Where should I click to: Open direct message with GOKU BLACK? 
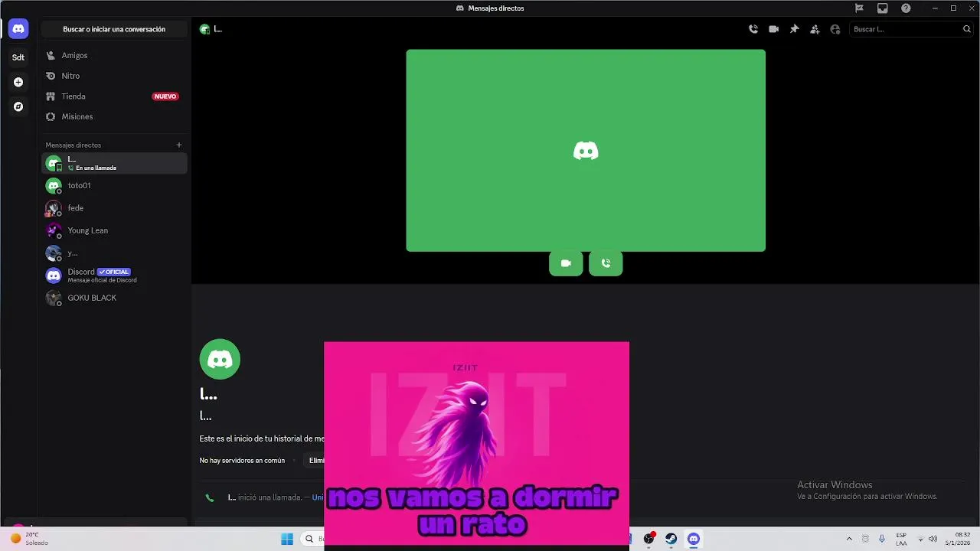click(114, 298)
